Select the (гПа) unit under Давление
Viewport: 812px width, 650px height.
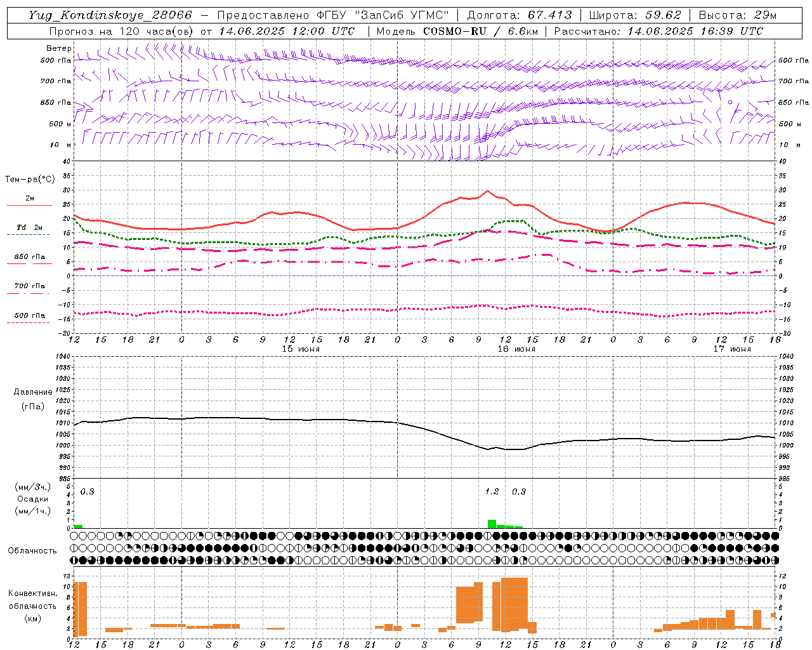pos(33,406)
